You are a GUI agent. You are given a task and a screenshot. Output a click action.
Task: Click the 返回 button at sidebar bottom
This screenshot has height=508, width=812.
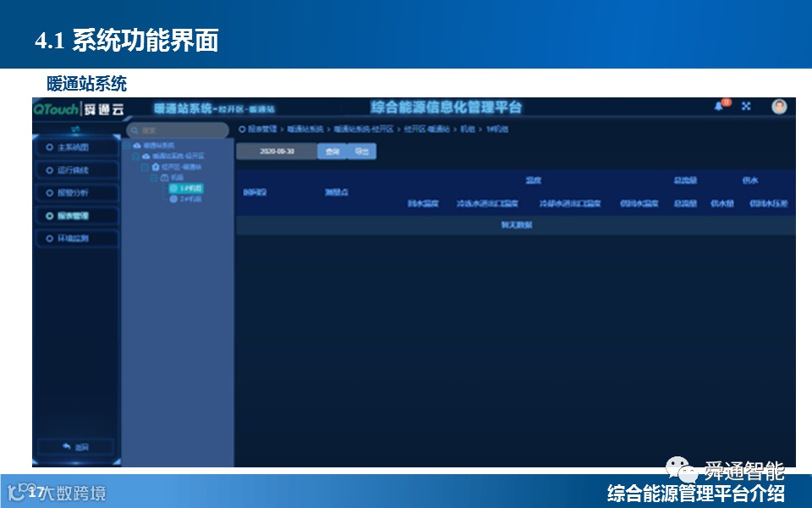pos(75,447)
